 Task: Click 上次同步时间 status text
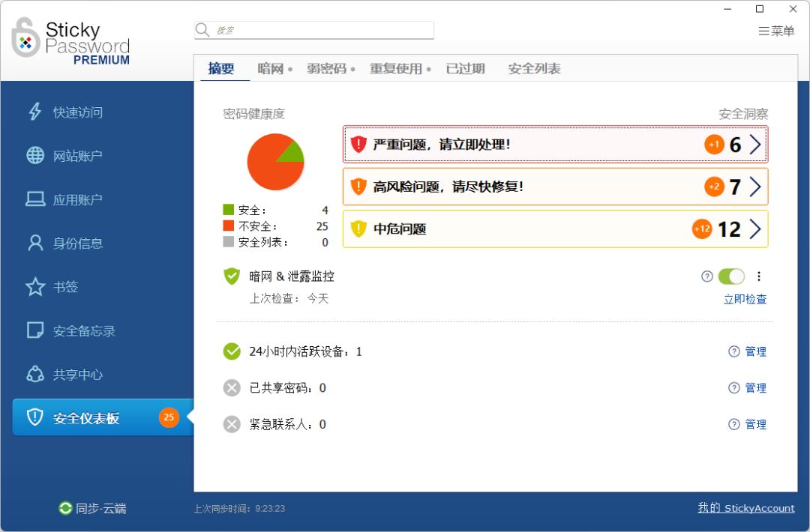[x=239, y=508]
